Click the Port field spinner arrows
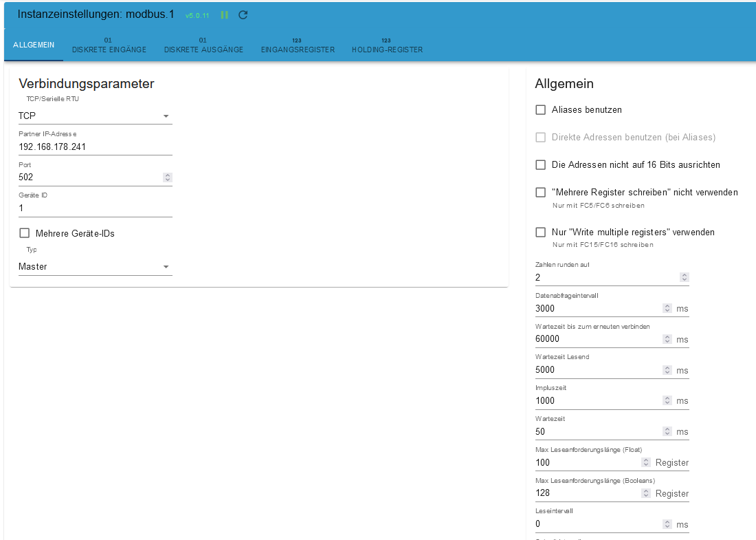The image size is (756, 540). pos(167,177)
